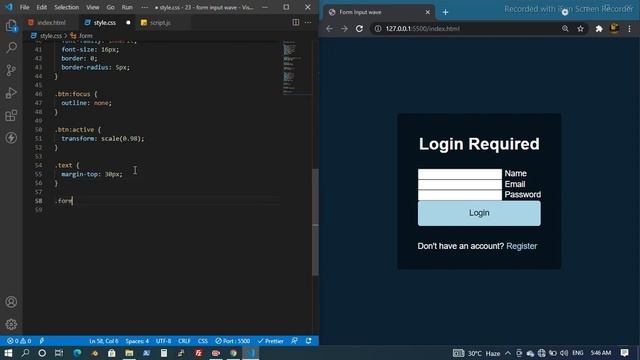Open a new Chrome tab
Viewport: 640px width, 360px height.
point(445,12)
